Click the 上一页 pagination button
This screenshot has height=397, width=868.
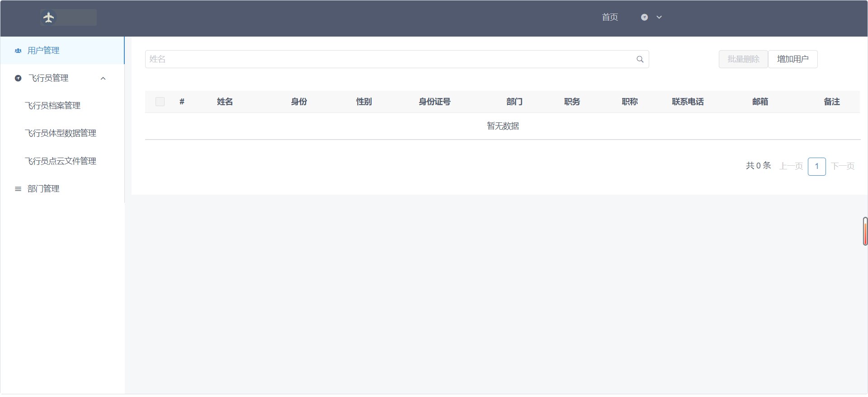(x=791, y=166)
